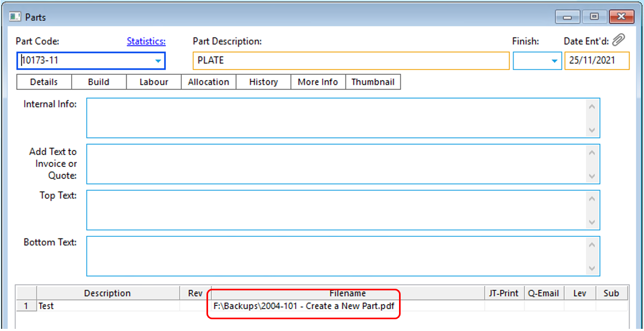Click the Filename column header
644x331 pixels.
(348, 293)
